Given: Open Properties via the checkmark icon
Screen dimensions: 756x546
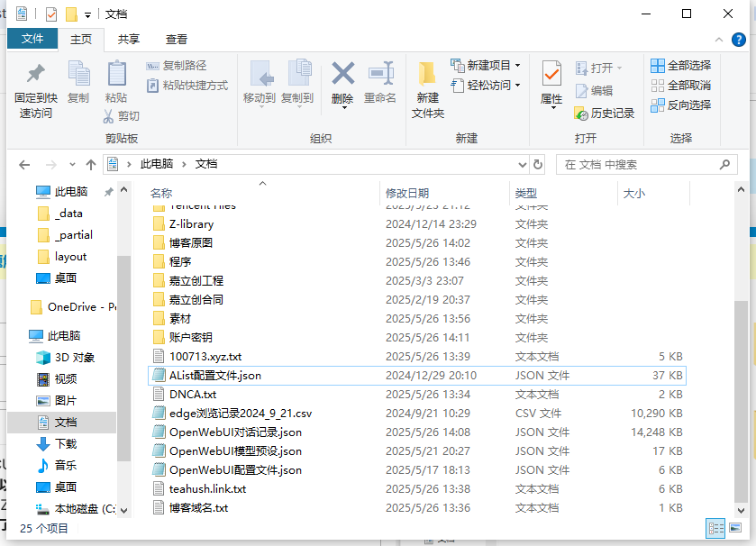Looking at the screenshot, I should [551, 75].
